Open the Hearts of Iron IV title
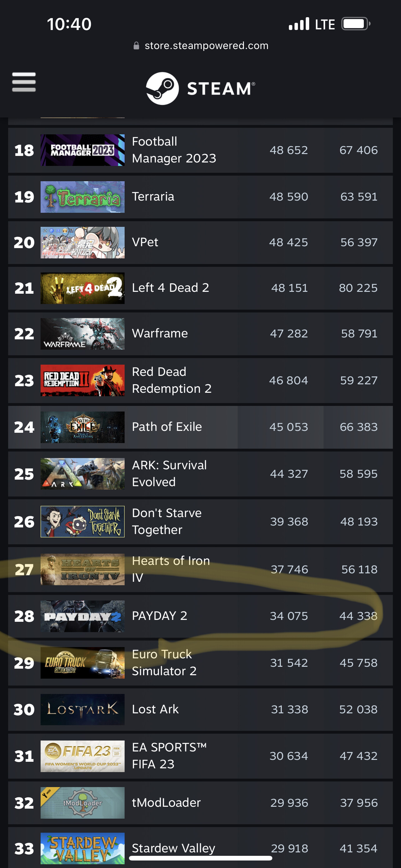 (171, 569)
